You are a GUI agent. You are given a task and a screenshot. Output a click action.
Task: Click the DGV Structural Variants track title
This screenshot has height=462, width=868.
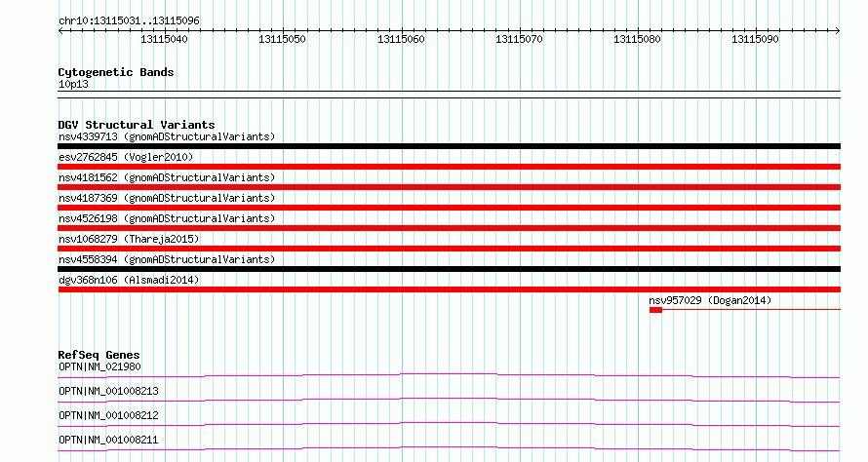click(x=137, y=125)
